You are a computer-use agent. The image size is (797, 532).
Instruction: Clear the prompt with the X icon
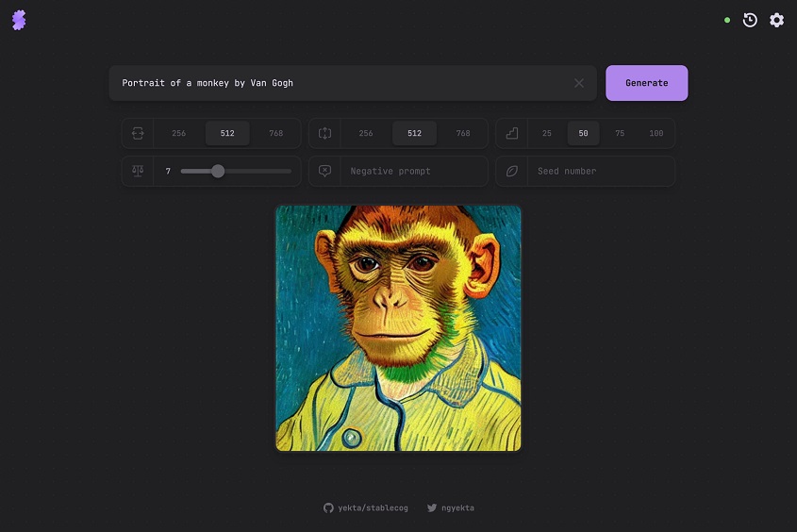pos(578,83)
